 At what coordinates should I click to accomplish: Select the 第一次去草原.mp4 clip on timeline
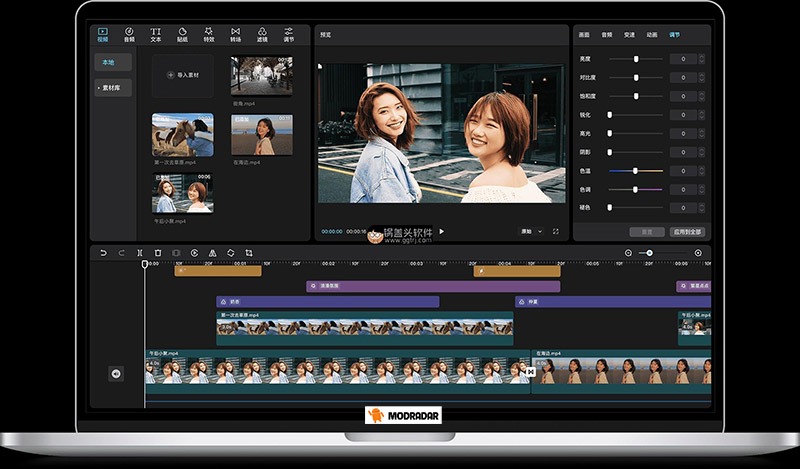point(365,328)
